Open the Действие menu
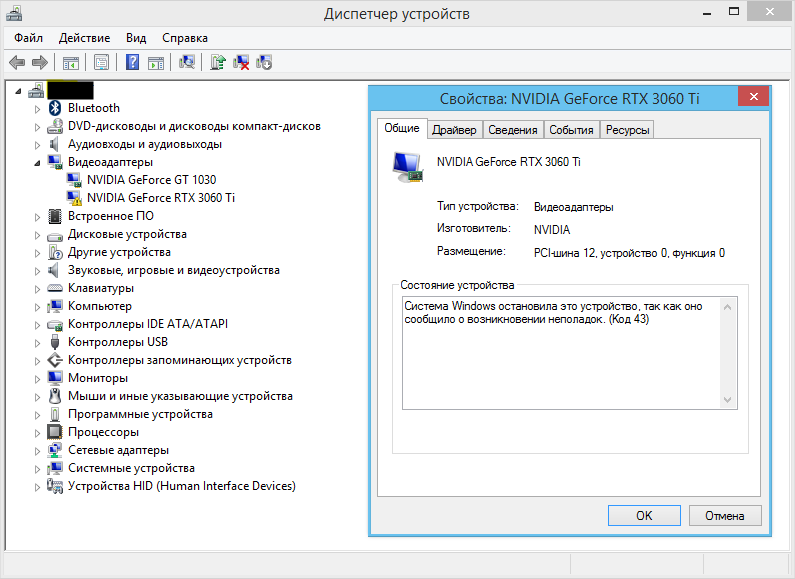Image resolution: width=795 pixels, height=579 pixels. tap(84, 38)
